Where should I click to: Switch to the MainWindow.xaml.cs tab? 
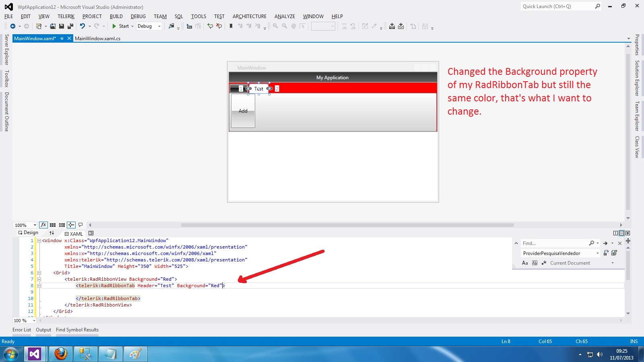tap(98, 39)
